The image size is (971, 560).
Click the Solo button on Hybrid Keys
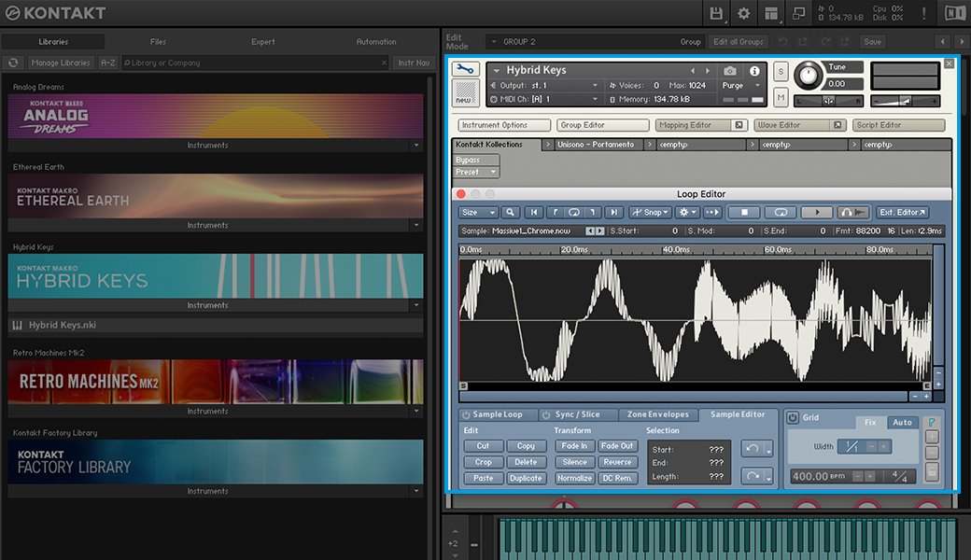tap(781, 70)
